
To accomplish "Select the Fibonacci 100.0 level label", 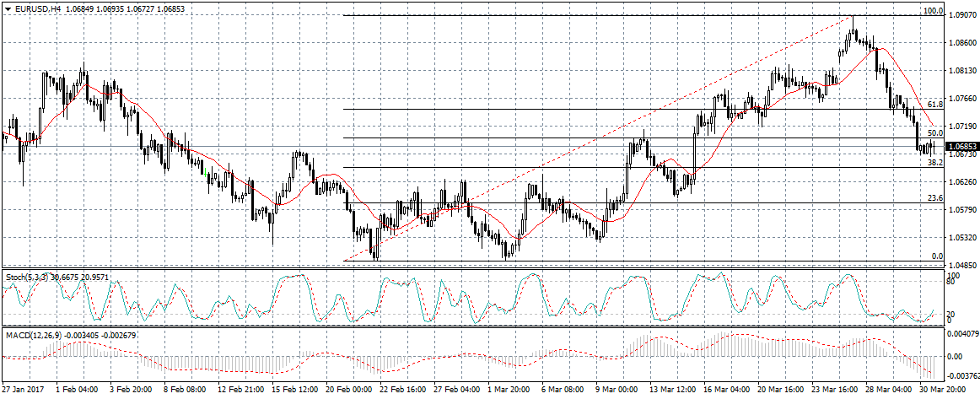I will coord(933,12).
